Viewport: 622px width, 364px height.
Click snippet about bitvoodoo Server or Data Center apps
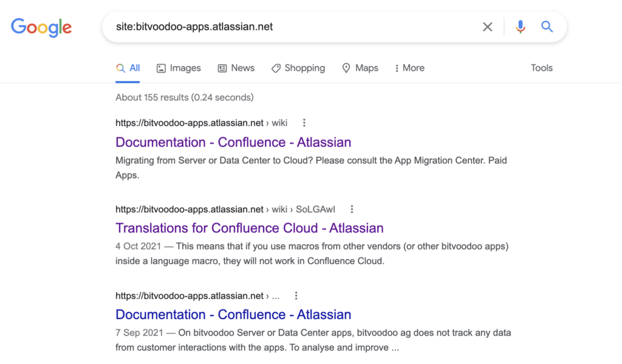313,340
